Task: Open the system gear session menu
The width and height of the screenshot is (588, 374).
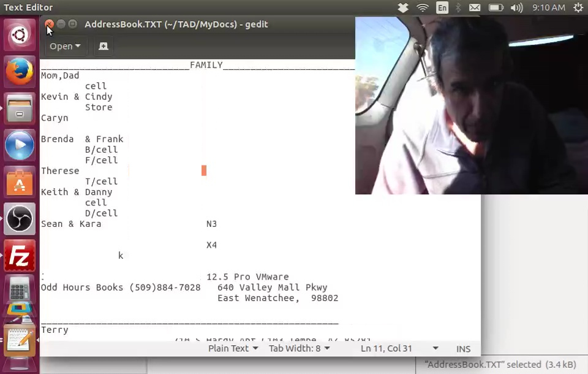Action: coord(579,7)
